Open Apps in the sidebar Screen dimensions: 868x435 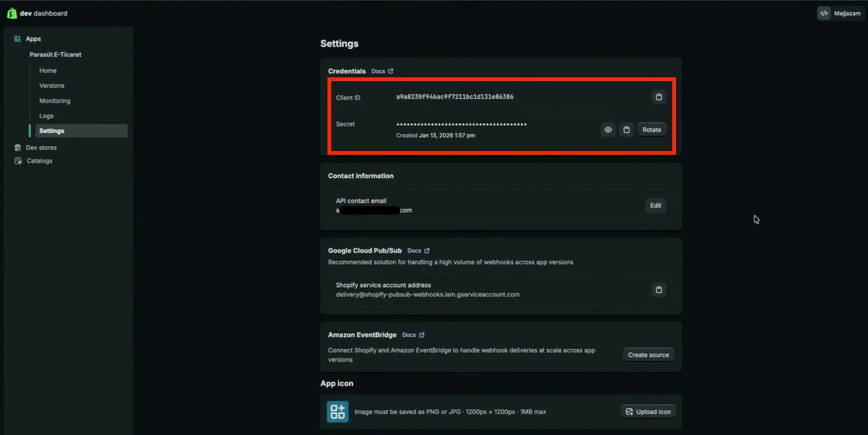click(x=33, y=39)
